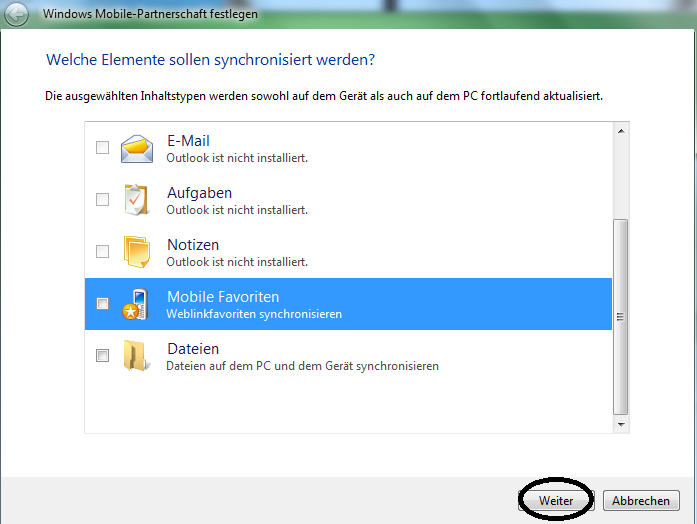The width and height of the screenshot is (697, 524).
Task: Check the Aufgaben checkbox
Action: tap(102, 199)
